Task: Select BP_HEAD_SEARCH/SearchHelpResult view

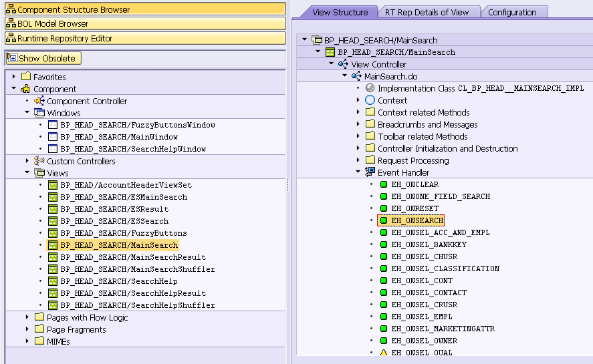Action: coord(133,294)
